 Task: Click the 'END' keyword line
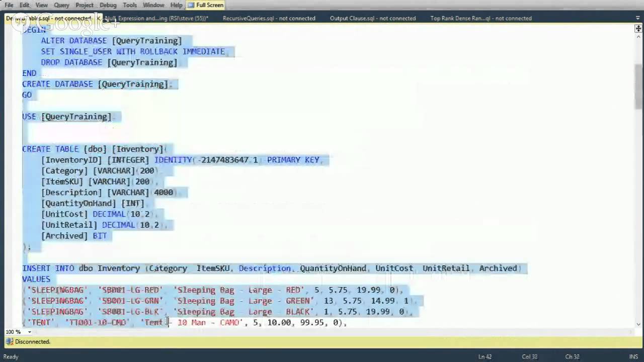coord(29,73)
